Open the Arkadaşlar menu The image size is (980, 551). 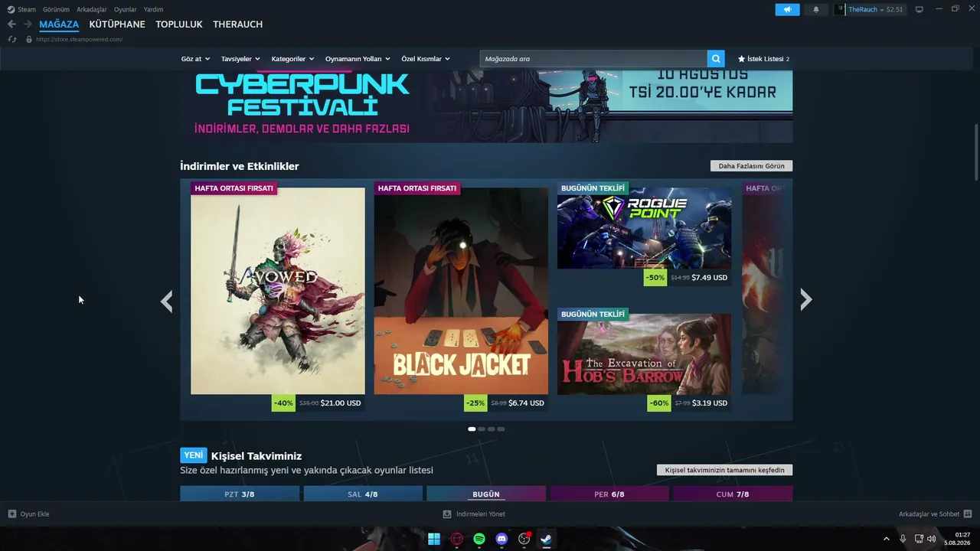92,9
